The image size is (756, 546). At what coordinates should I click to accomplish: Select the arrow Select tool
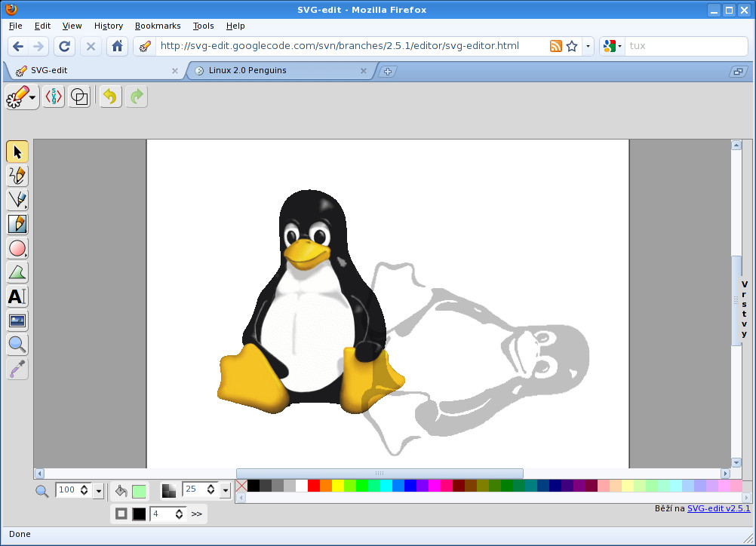(17, 152)
